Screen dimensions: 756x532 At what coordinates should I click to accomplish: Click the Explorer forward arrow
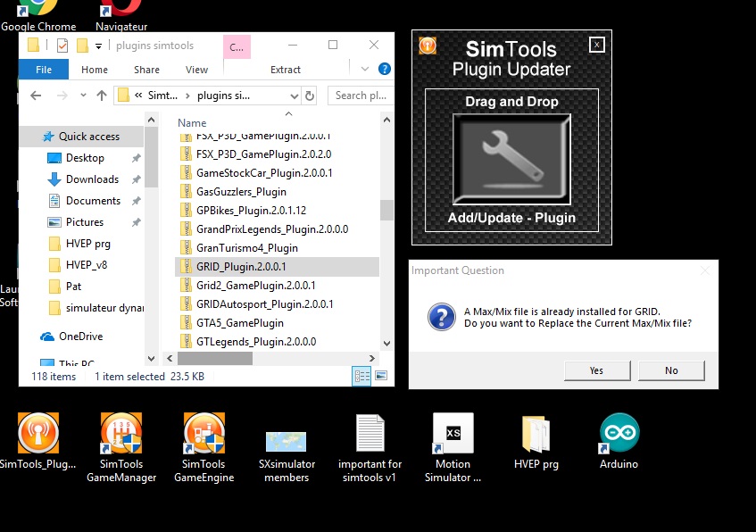62,96
